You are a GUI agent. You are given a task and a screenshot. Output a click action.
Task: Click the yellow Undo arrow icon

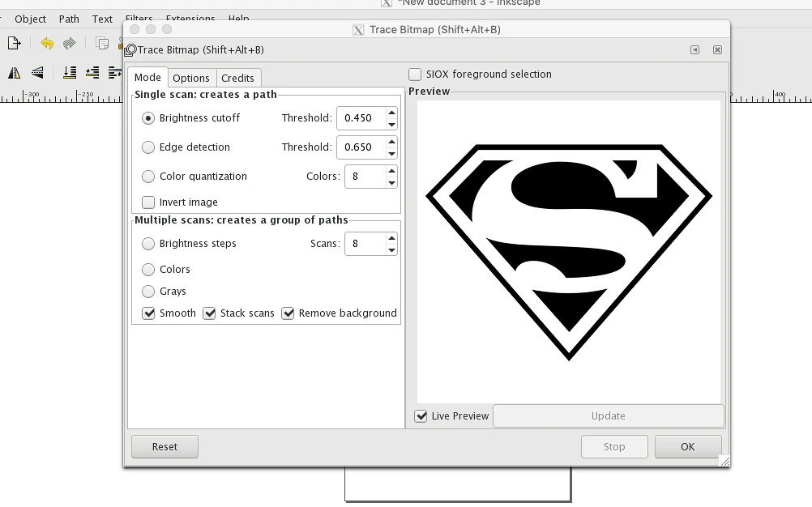(x=47, y=43)
